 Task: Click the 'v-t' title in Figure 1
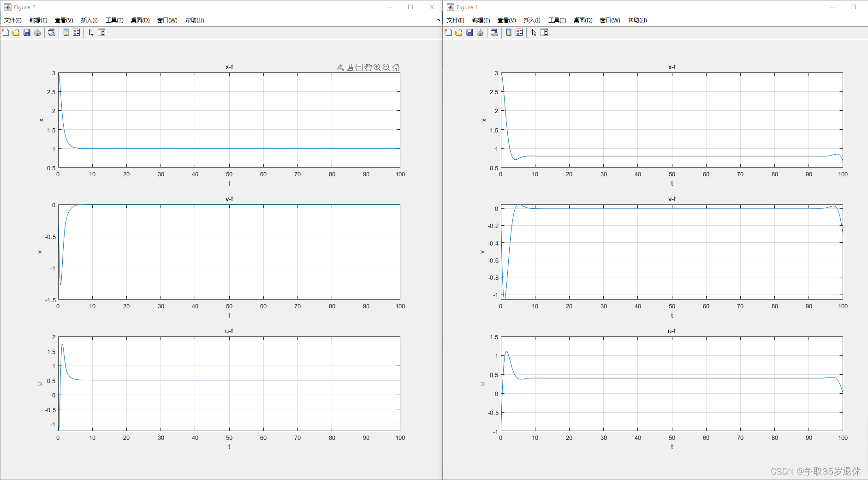coord(672,199)
